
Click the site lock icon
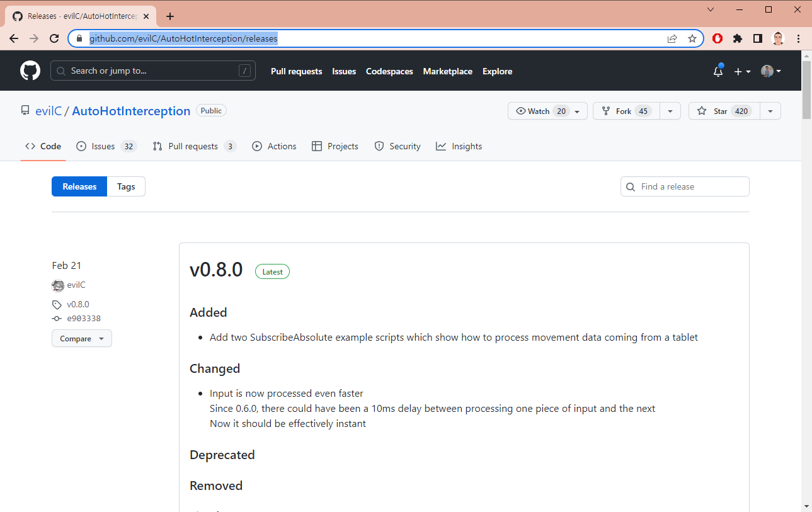[79, 38]
